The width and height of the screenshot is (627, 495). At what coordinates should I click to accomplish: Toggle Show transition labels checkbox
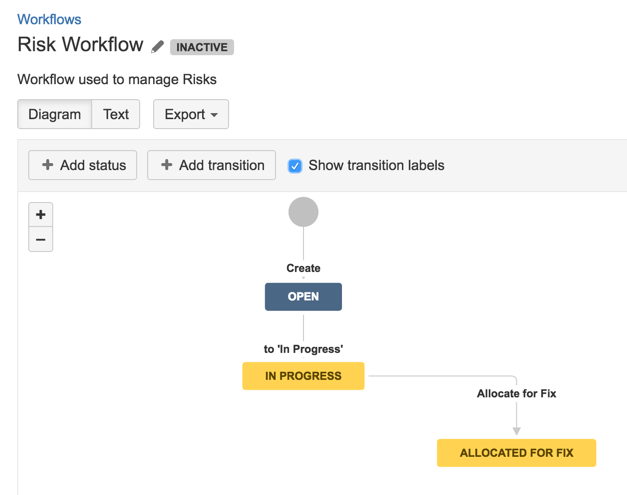295,165
